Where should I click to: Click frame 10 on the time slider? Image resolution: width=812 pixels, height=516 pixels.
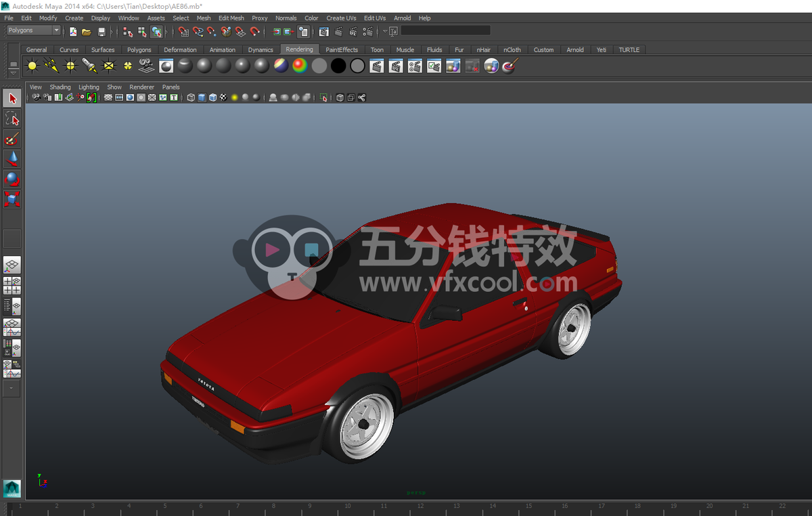click(348, 506)
